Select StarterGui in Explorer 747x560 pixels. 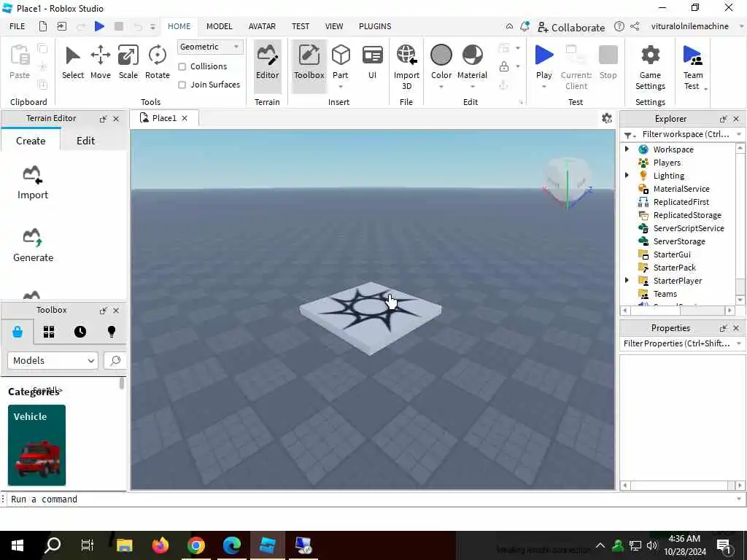[x=672, y=254]
